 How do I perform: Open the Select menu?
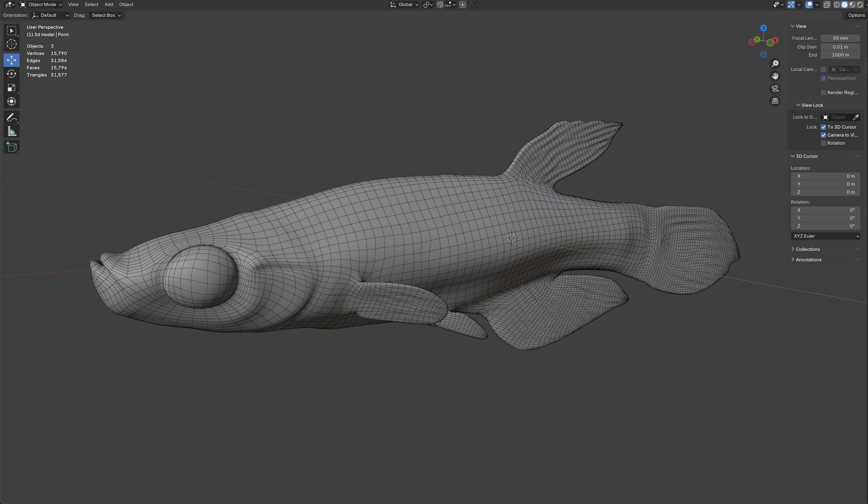91,4
